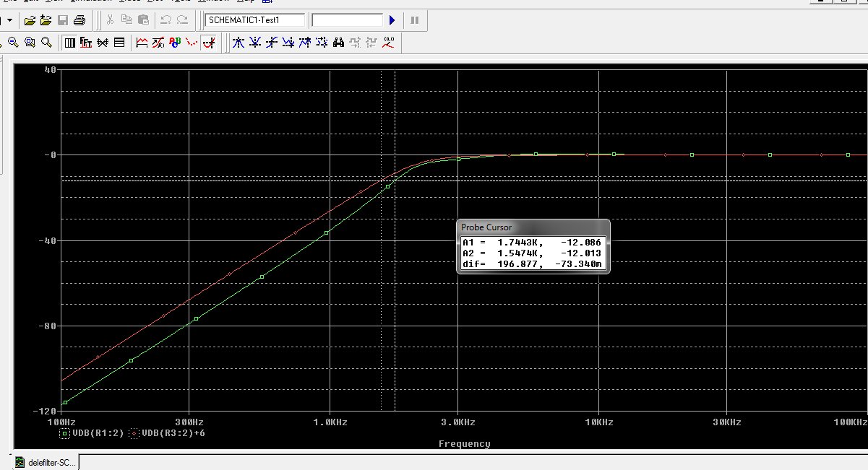Move the cursor to the next peak

[x=238, y=43]
